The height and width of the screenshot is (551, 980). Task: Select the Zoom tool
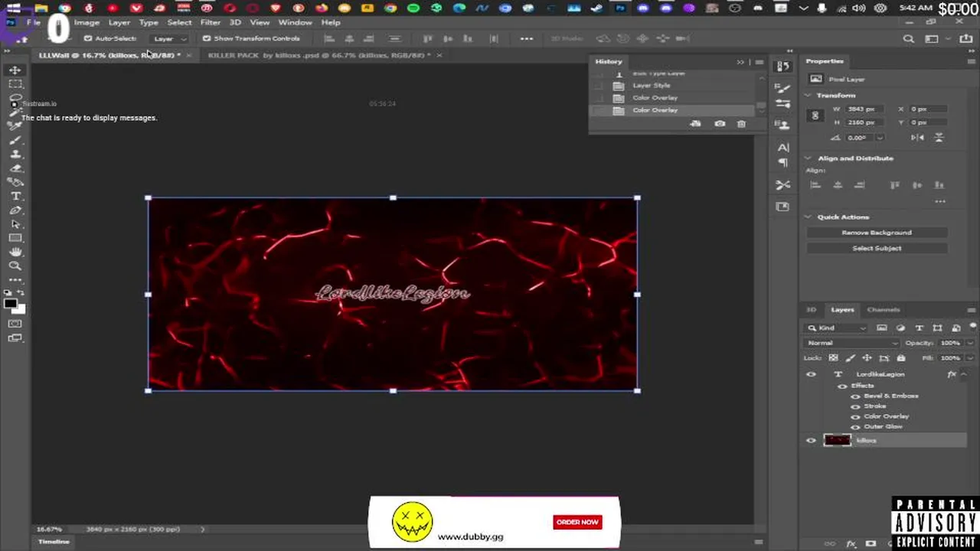tap(15, 266)
